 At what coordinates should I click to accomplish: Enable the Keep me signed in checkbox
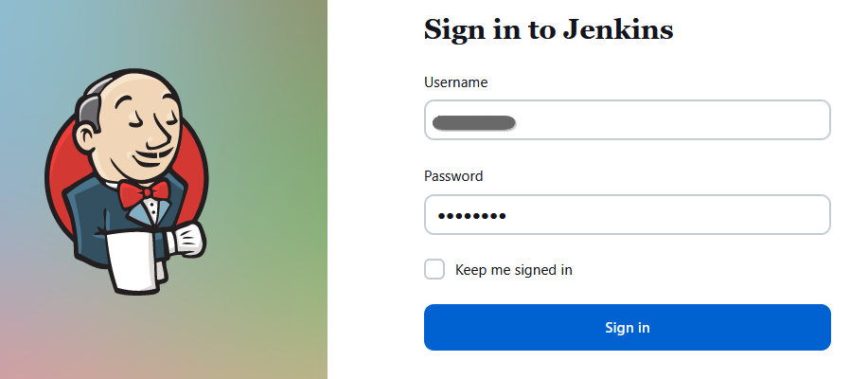coord(434,270)
